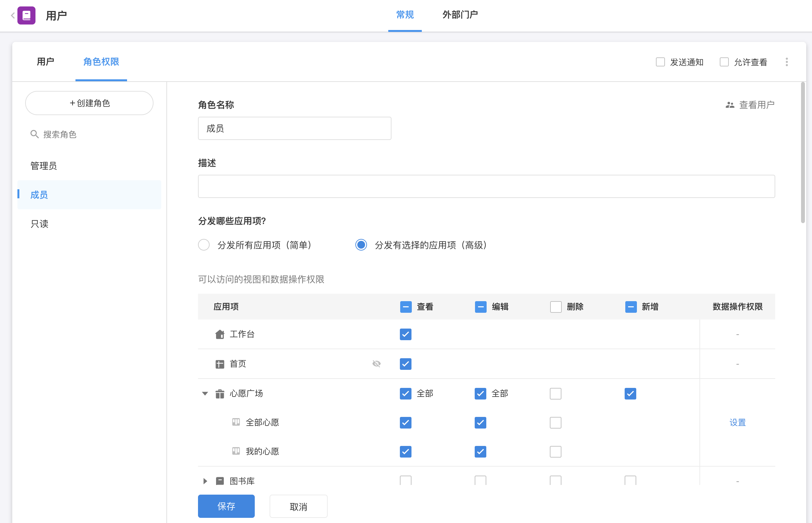
Task: Click the 全部心愿 board view icon
Action: (236, 422)
